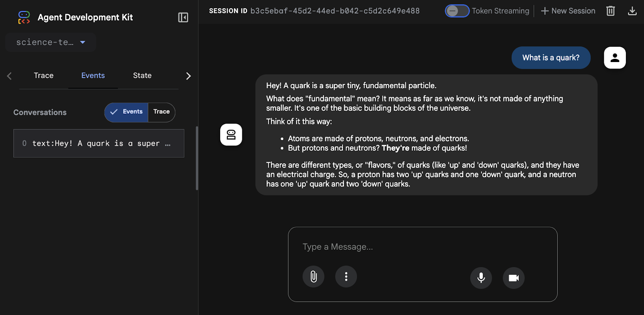The height and width of the screenshot is (315, 644).
Task: Click the Agent Development Kit logo
Action: click(24, 17)
